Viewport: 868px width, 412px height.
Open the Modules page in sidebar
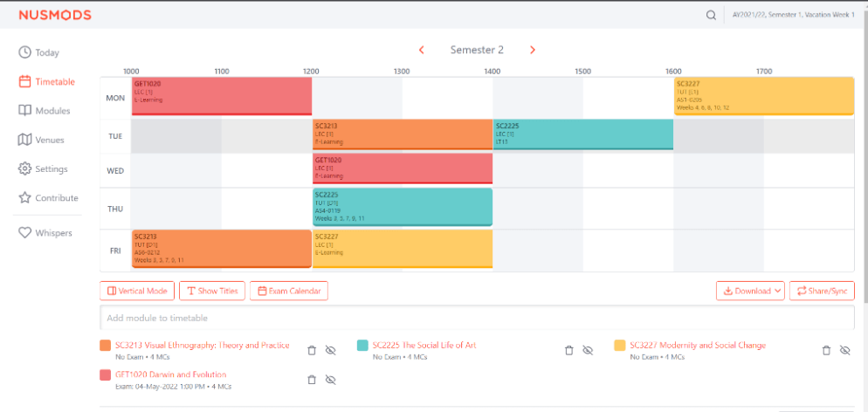pyautogui.click(x=51, y=111)
